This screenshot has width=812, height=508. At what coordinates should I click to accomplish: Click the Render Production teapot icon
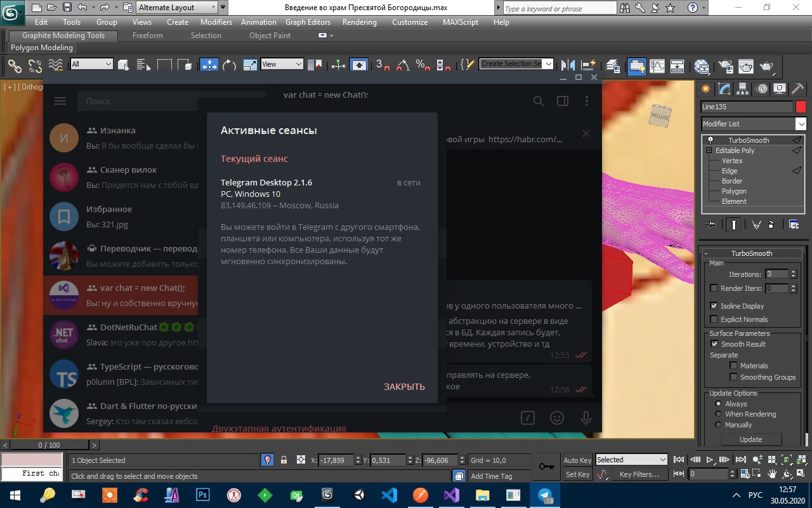(x=767, y=65)
